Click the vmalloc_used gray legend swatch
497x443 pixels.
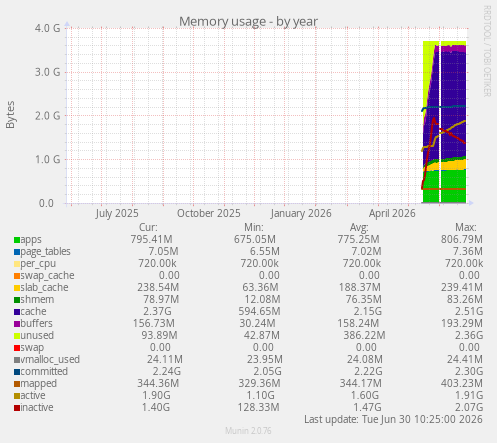pyautogui.click(x=17, y=360)
